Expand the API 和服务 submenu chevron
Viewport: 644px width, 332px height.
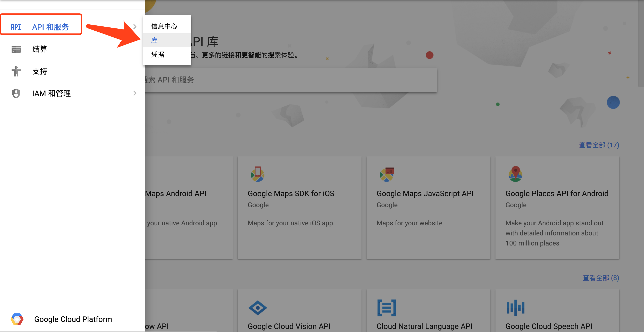click(135, 27)
